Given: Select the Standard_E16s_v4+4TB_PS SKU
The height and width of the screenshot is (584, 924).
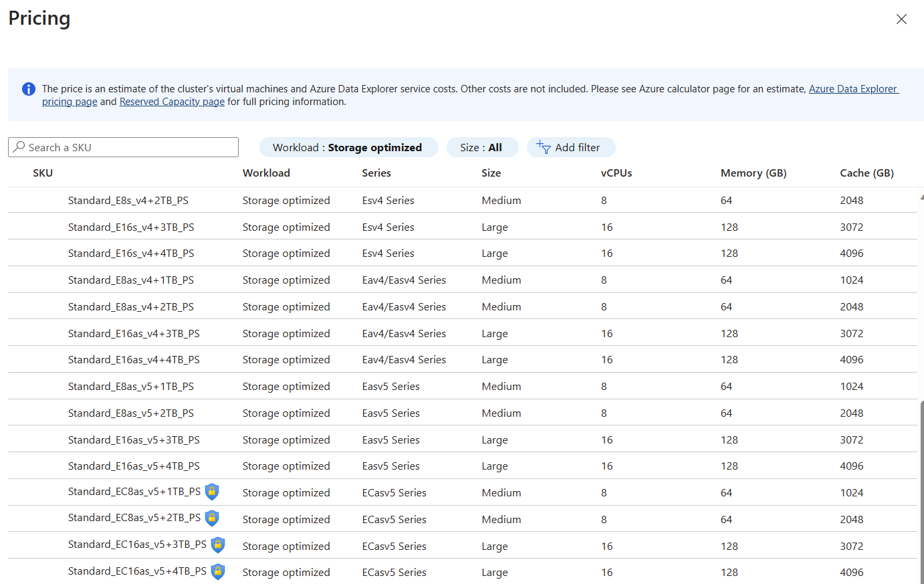Looking at the screenshot, I should tap(131, 253).
